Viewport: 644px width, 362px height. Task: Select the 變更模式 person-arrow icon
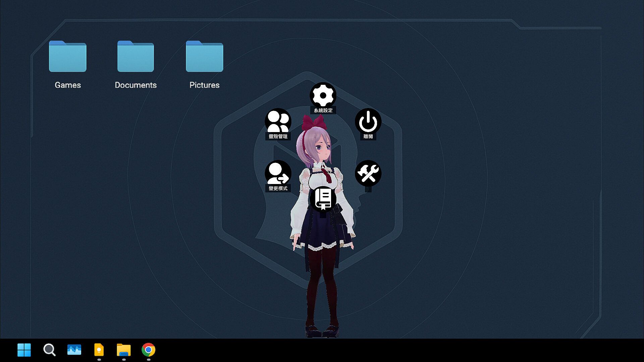coord(278,173)
